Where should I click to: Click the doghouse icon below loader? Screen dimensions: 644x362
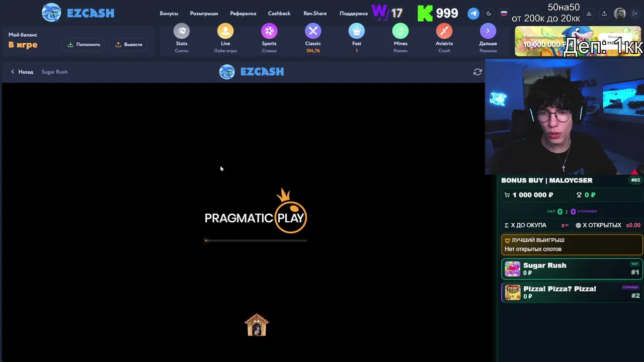[257, 325]
